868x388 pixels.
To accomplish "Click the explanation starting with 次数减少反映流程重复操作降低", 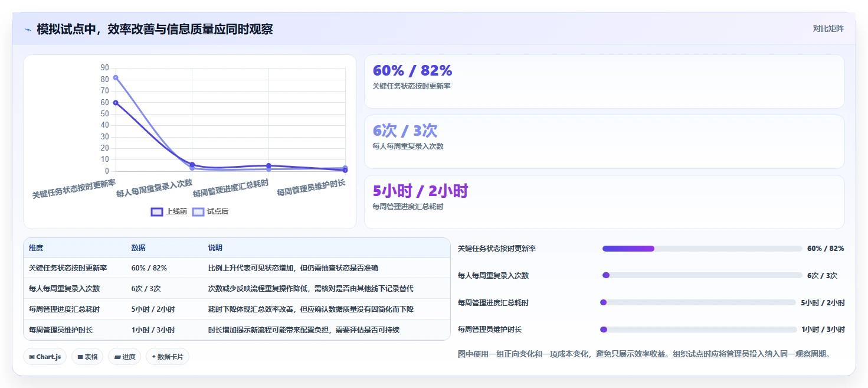I will tap(311, 289).
